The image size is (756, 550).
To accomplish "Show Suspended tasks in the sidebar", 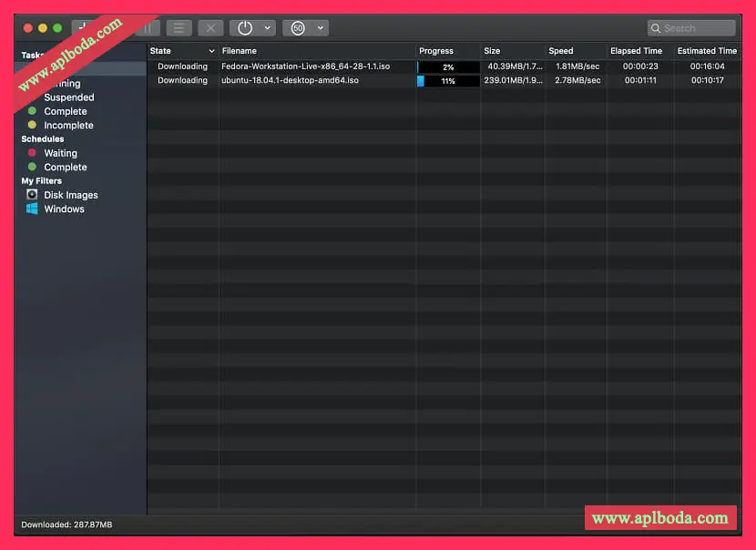I will (69, 97).
